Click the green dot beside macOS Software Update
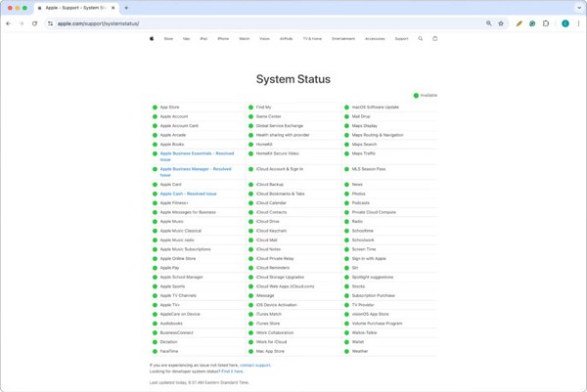Screen dimensions: 587x392 (346, 107)
